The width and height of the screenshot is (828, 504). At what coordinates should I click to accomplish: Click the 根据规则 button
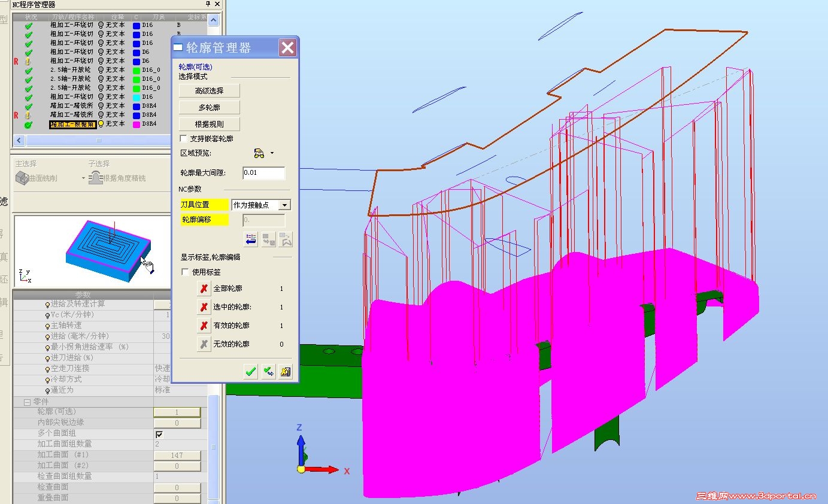tap(210, 124)
